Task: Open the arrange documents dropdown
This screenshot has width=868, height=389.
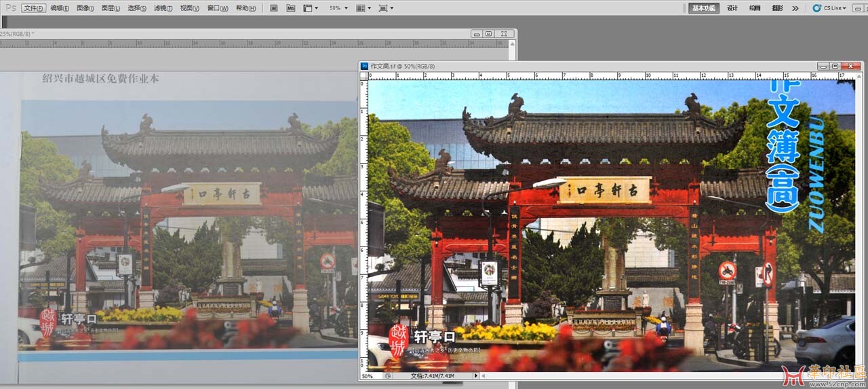Action: [363, 8]
